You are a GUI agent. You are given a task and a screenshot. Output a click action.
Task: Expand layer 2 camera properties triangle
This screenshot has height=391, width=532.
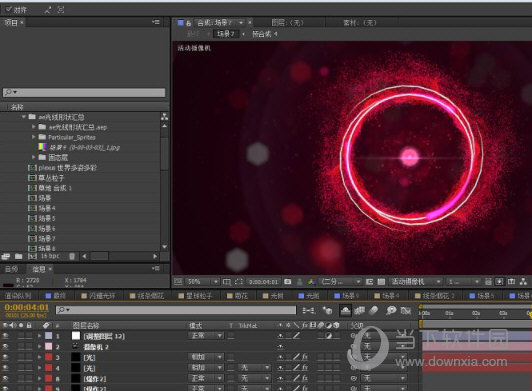click(x=39, y=347)
